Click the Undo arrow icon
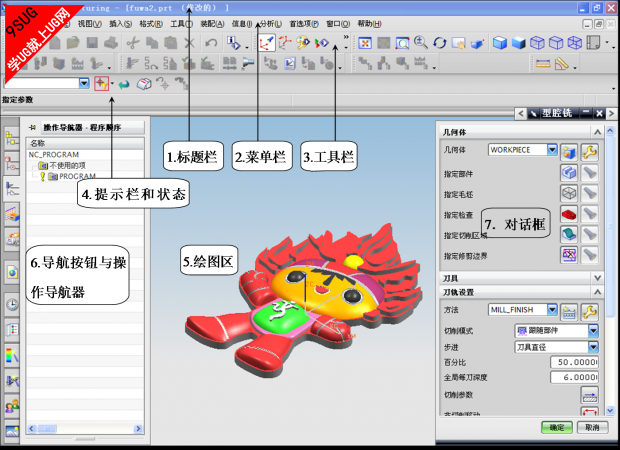This screenshot has height=450, width=620. [211, 43]
